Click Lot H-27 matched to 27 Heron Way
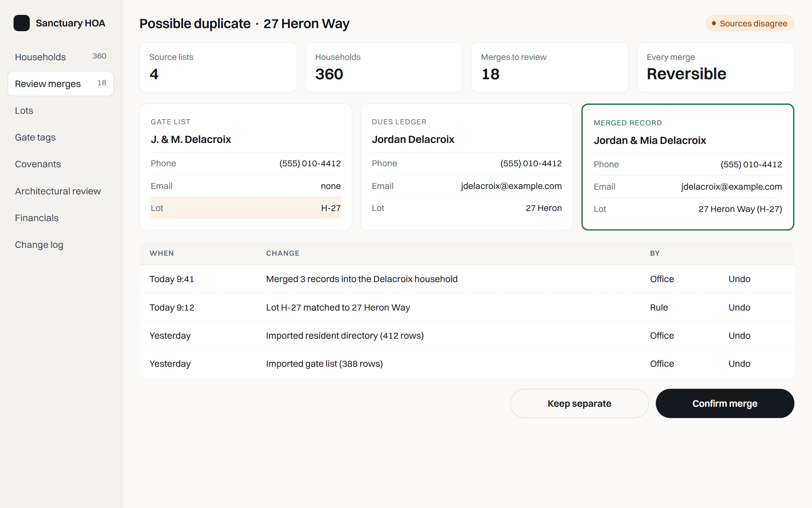This screenshot has width=812, height=508. coord(338,308)
